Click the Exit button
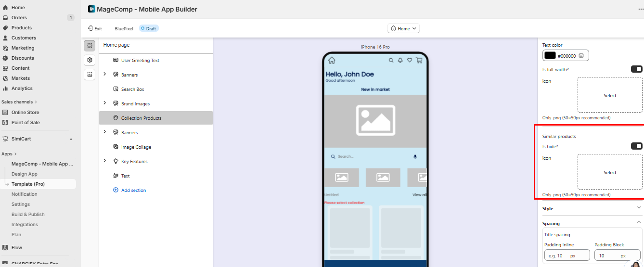 pos(95,28)
